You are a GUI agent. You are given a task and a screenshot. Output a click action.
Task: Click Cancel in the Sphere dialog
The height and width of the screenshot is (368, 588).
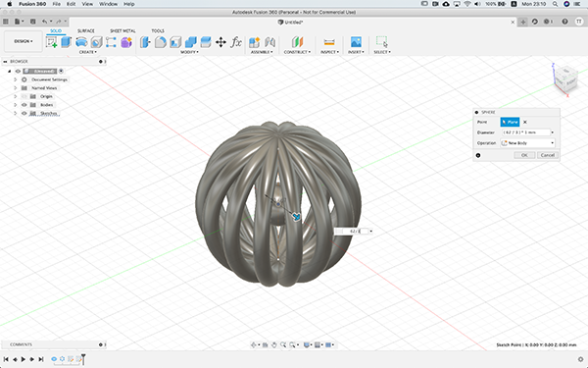[548, 155]
